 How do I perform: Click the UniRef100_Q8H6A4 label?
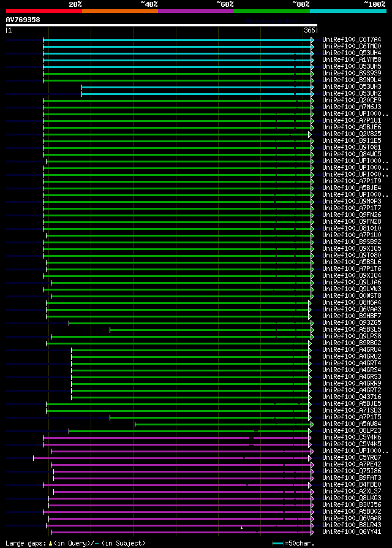[x=352, y=303]
